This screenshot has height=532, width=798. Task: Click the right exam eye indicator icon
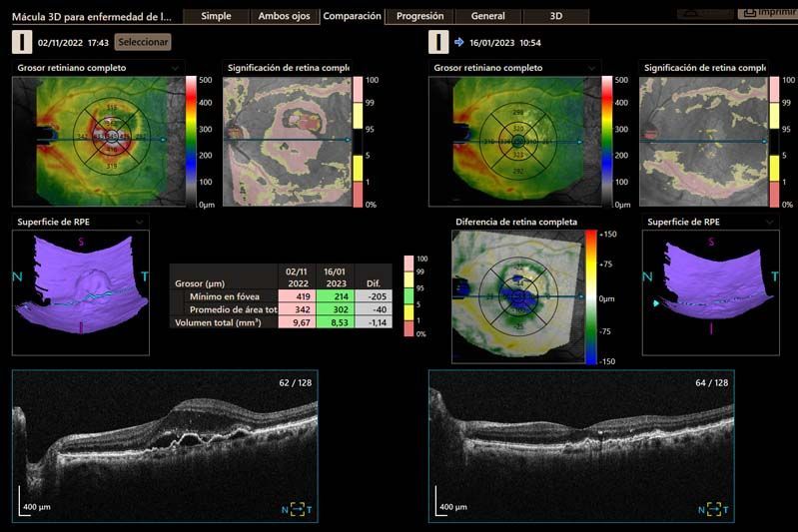click(437, 42)
